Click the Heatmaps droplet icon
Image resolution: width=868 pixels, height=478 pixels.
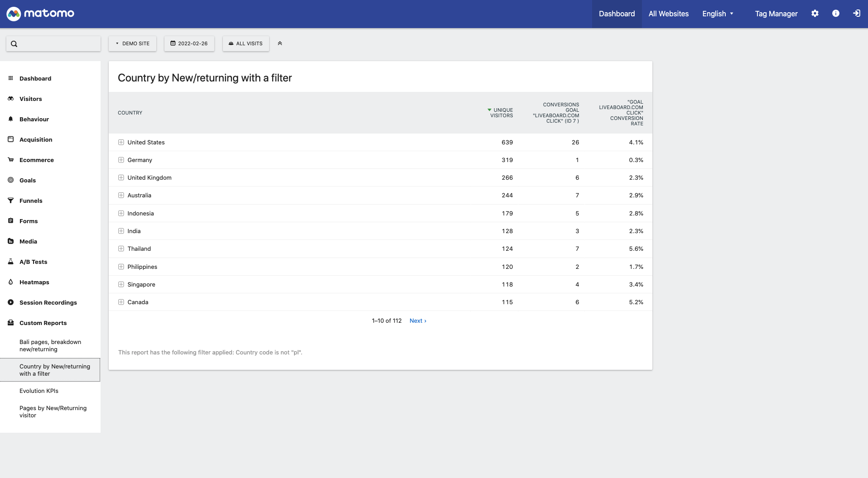(11, 282)
